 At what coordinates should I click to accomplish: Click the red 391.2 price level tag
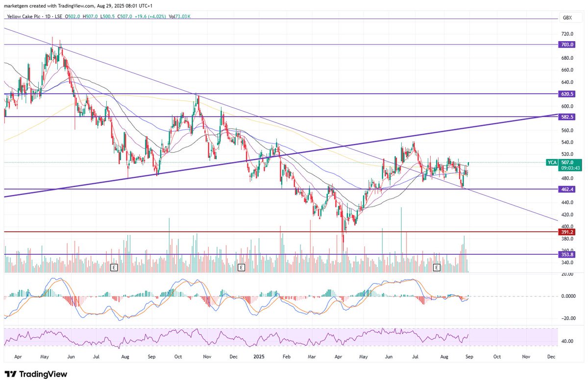click(567, 232)
